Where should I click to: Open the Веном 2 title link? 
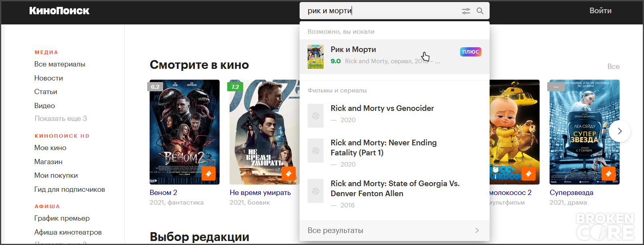coord(163,193)
